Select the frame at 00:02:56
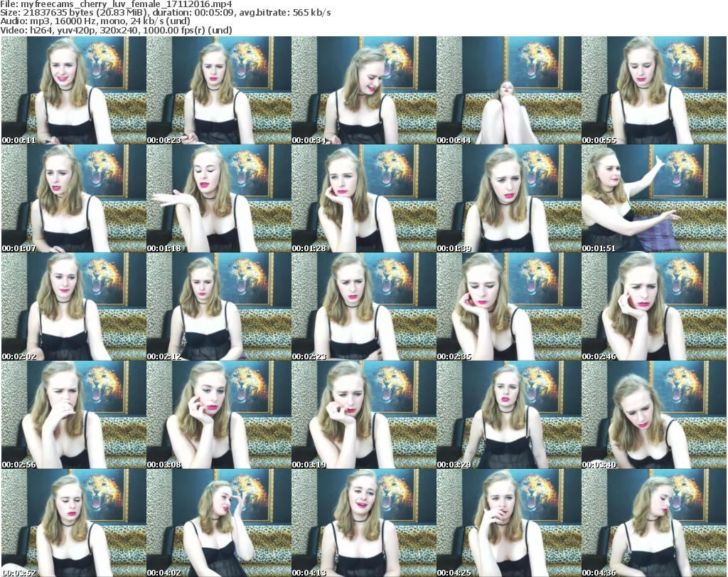Image resolution: width=728 pixels, height=577 pixels. tap(74, 415)
